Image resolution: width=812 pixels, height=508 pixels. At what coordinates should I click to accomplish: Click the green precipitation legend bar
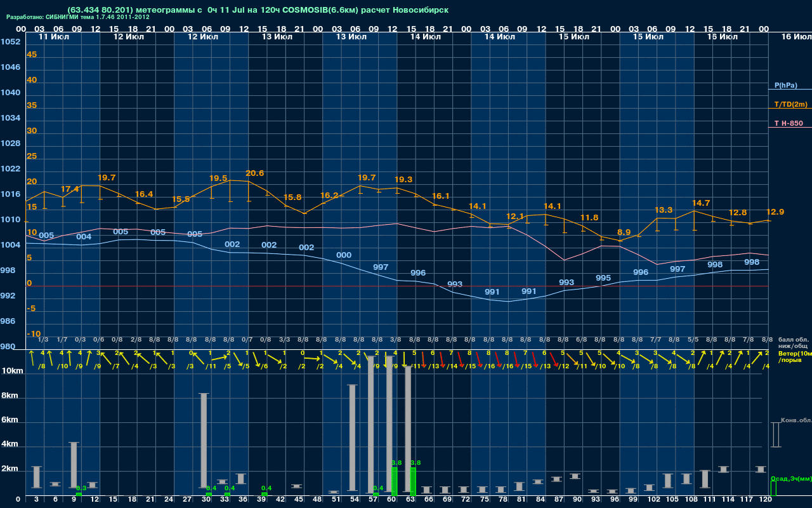coord(773,488)
